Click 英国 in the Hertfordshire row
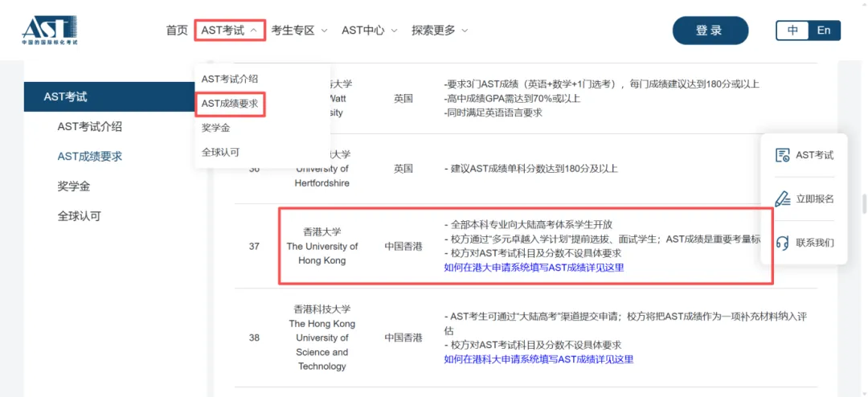This screenshot has height=397, width=868. pos(403,169)
